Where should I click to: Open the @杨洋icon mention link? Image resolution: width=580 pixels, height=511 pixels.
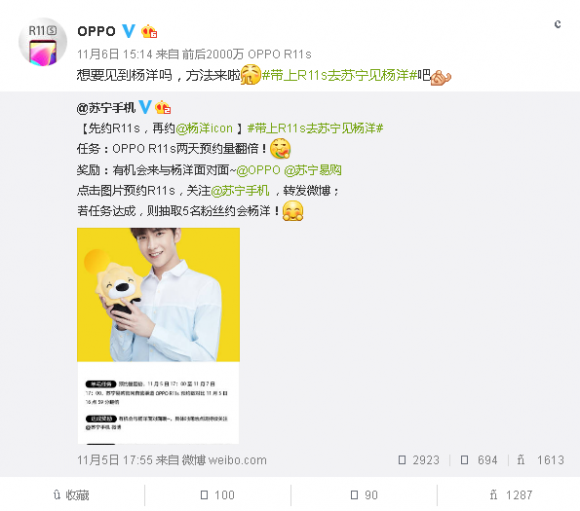204,128
